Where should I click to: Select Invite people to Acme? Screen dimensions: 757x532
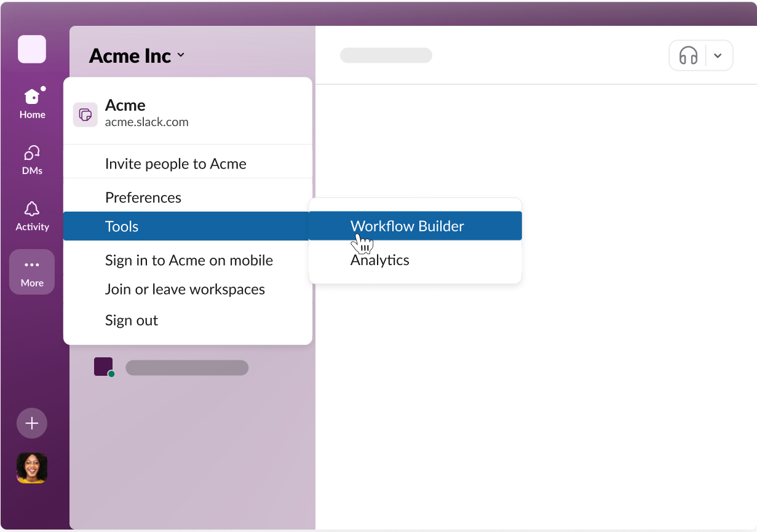[188, 164]
